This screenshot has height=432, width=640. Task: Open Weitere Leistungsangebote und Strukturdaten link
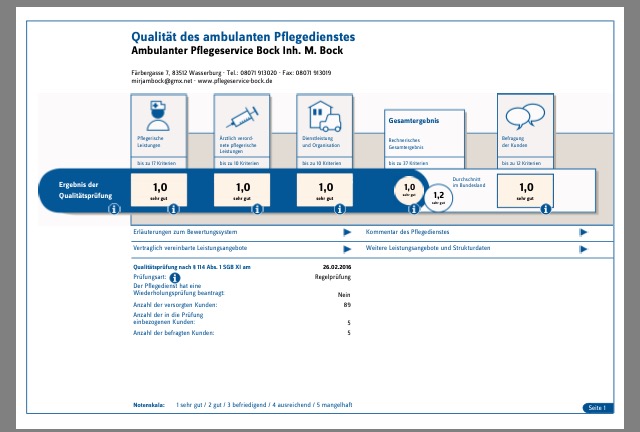click(428, 248)
